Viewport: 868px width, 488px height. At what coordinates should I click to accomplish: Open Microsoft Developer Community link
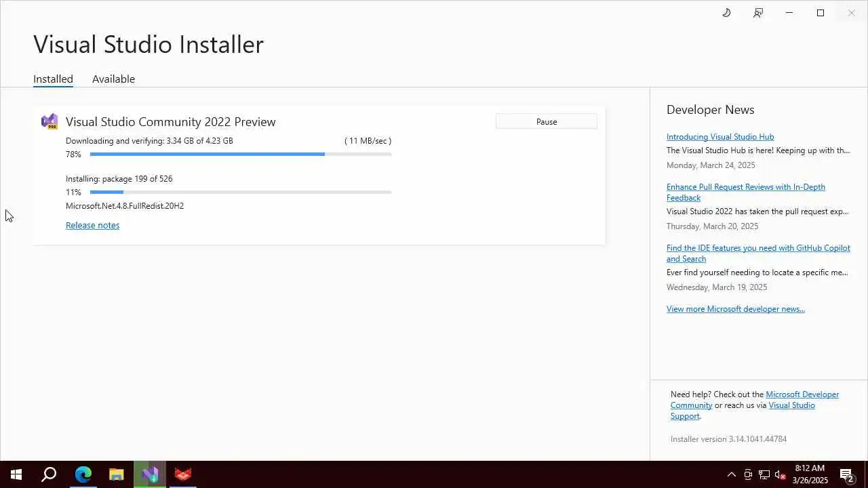click(x=755, y=399)
